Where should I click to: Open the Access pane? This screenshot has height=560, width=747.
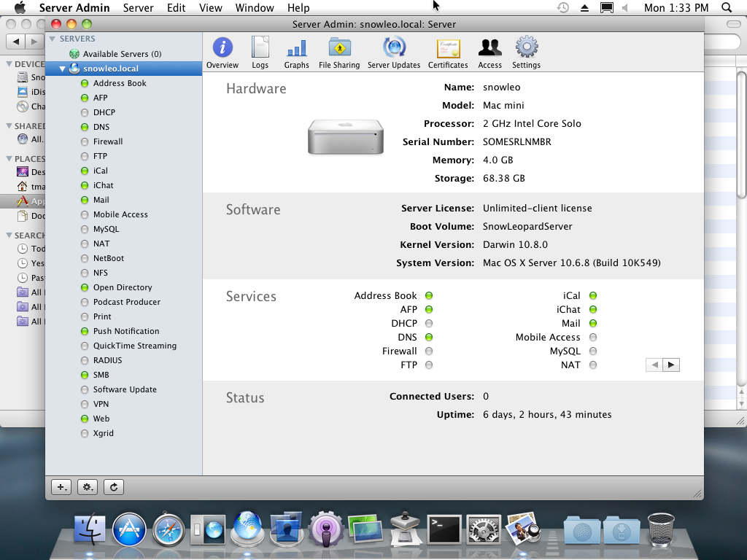click(489, 52)
